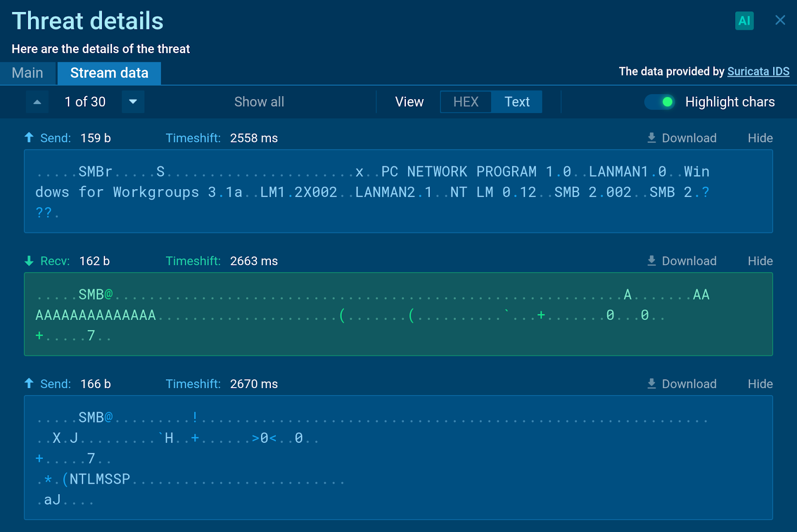Hide the 166 b send packet
This screenshot has height=532, width=797.
760,384
